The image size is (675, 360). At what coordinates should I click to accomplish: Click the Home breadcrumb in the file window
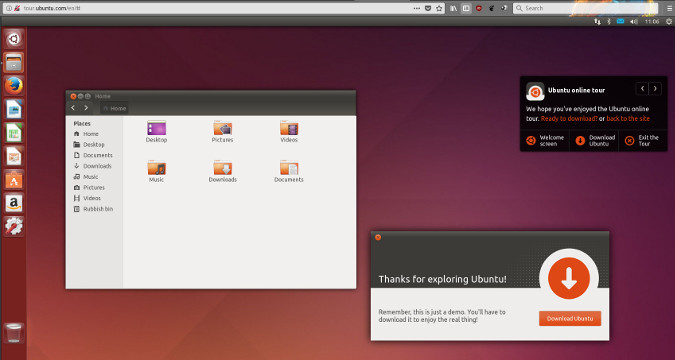115,109
